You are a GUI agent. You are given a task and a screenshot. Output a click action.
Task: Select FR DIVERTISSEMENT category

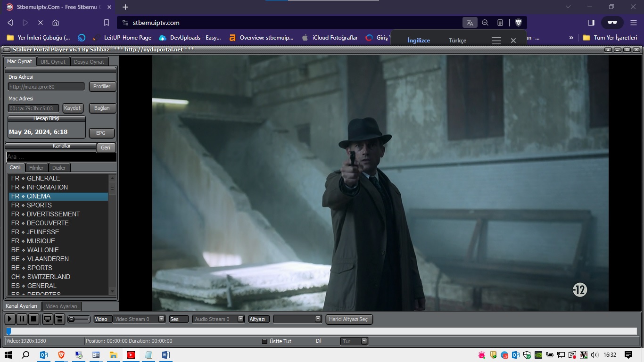[x=58, y=214]
